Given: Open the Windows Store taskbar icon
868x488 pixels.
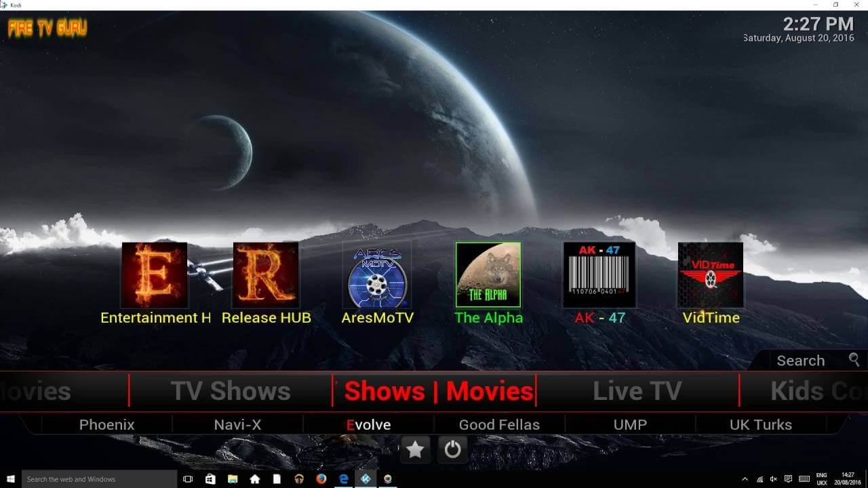Looking at the screenshot, I should point(210,479).
